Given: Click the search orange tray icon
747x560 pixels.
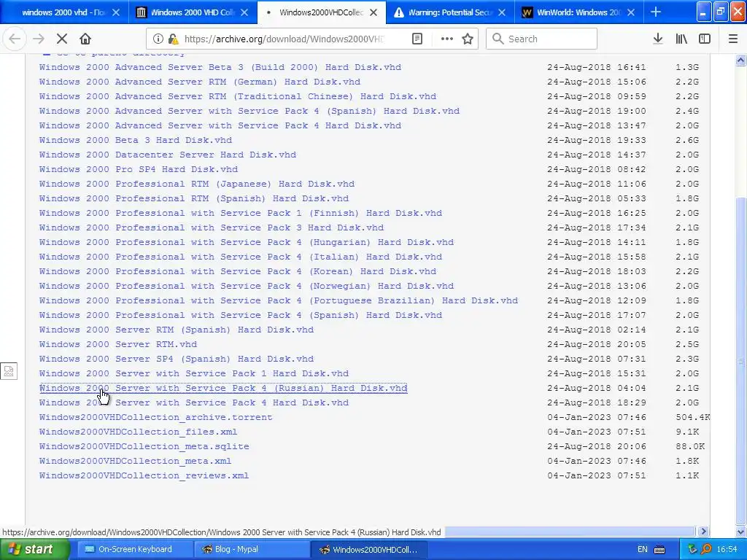Looking at the screenshot, I should point(706,549).
